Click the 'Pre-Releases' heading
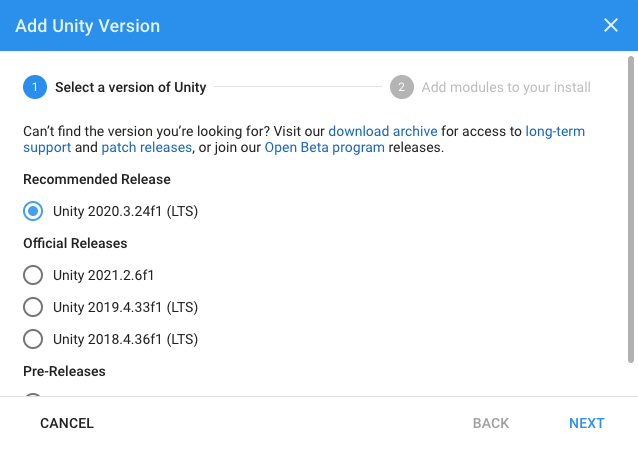 (64, 371)
